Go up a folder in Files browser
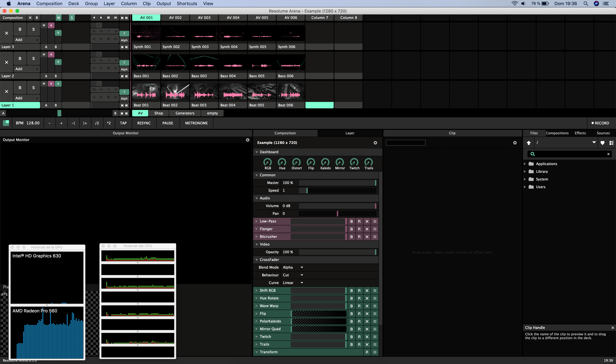 pos(529,143)
